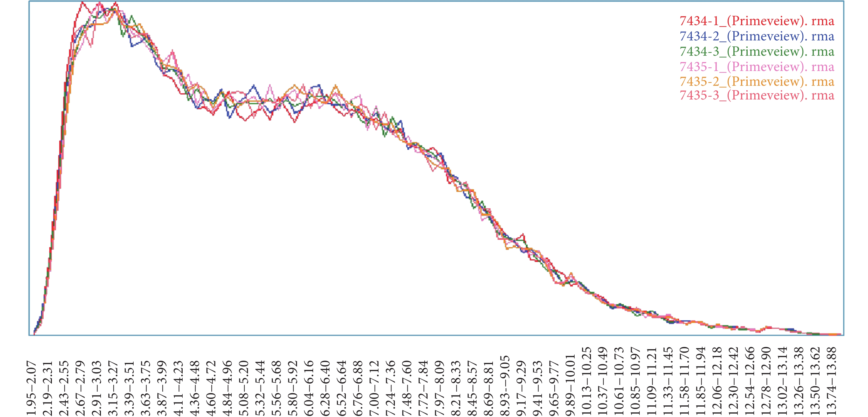Select the 7435-3_(Primeveiew).rma legend label
The height and width of the screenshot is (417, 868).
(757, 96)
